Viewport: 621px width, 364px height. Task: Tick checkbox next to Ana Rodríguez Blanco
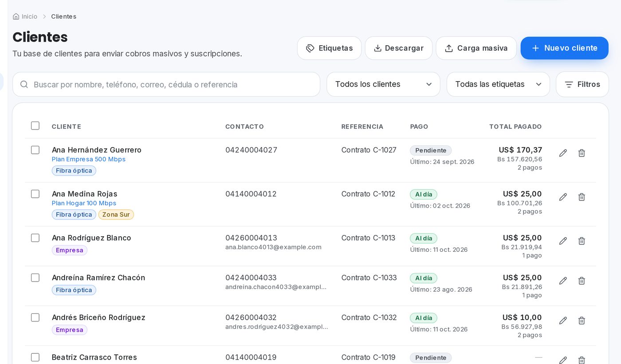coord(35,238)
